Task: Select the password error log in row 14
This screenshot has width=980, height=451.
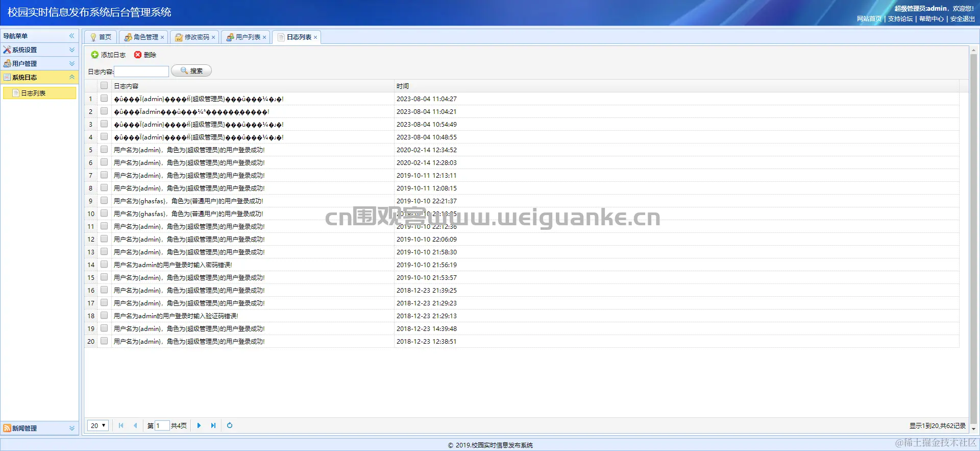Action: point(522,265)
